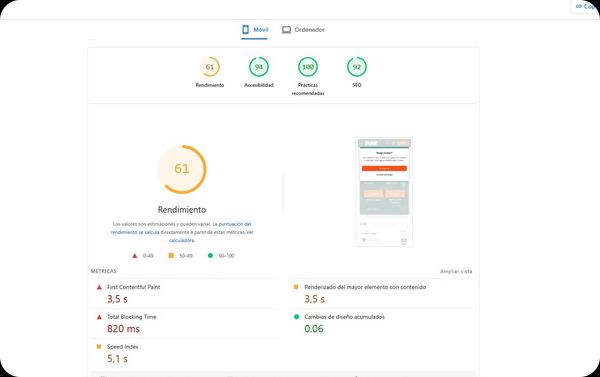Click the desktop computer icon
This screenshot has width=600, height=377.
[x=286, y=30]
